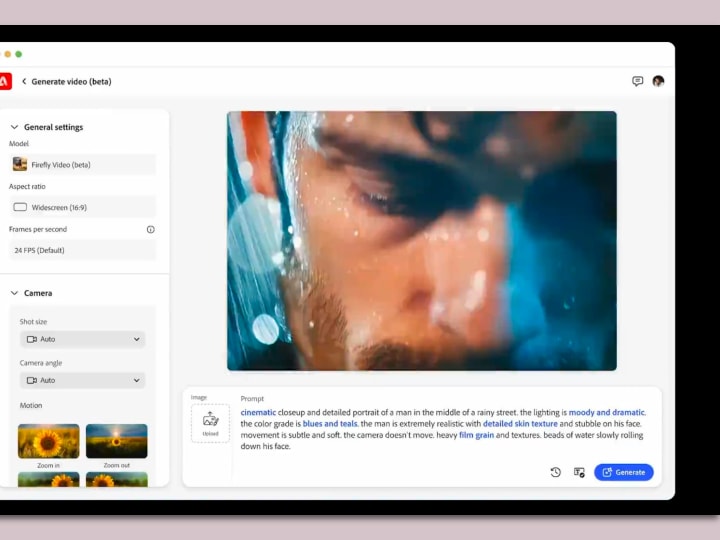Open the Camera angle Auto dropdown

coord(83,380)
